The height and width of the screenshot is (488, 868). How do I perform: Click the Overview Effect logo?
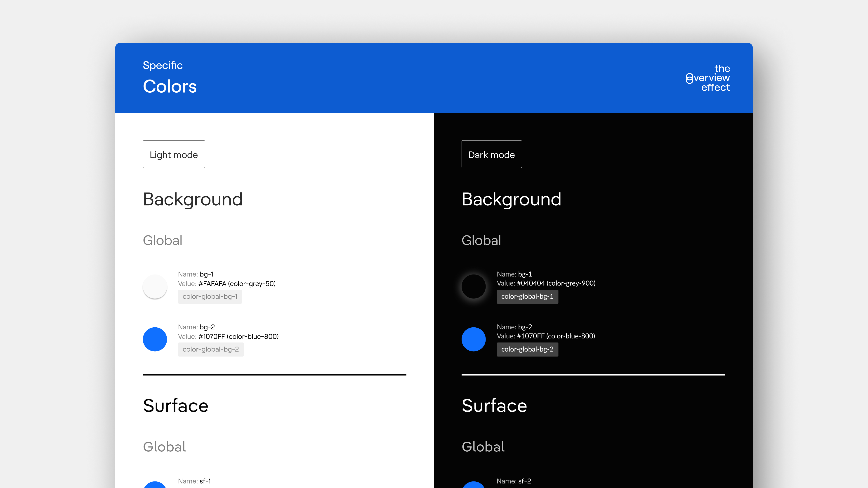click(x=708, y=78)
